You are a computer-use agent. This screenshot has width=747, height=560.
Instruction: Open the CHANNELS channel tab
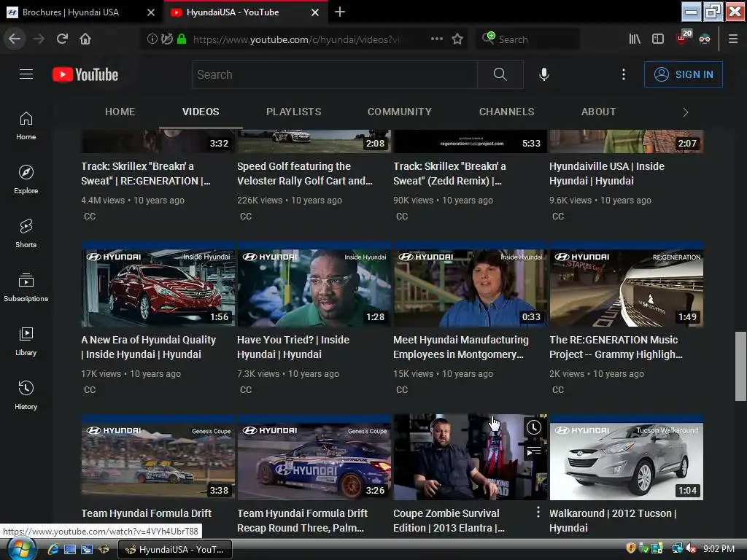pyautogui.click(x=506, y=112)
